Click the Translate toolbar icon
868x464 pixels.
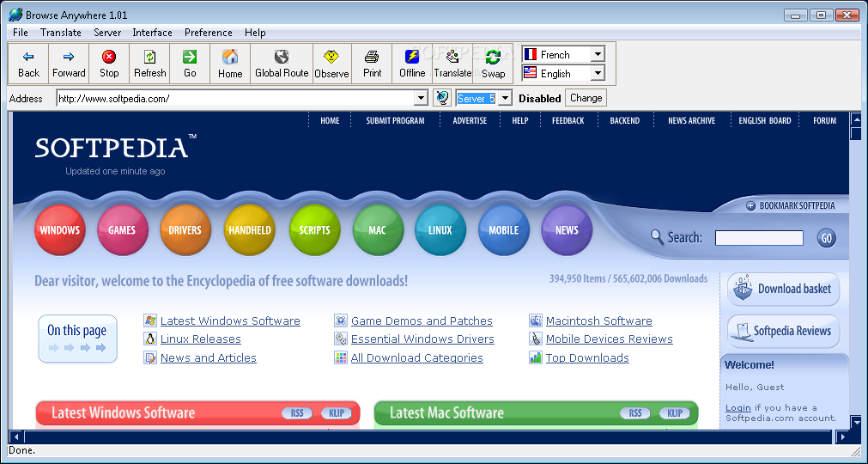pyautogui.click(x=452, y=57)
